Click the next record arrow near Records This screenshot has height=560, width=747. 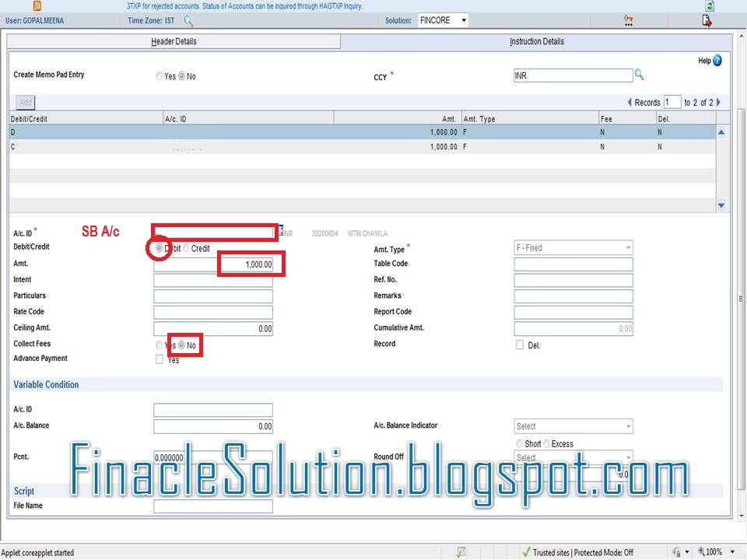(717, 102)
